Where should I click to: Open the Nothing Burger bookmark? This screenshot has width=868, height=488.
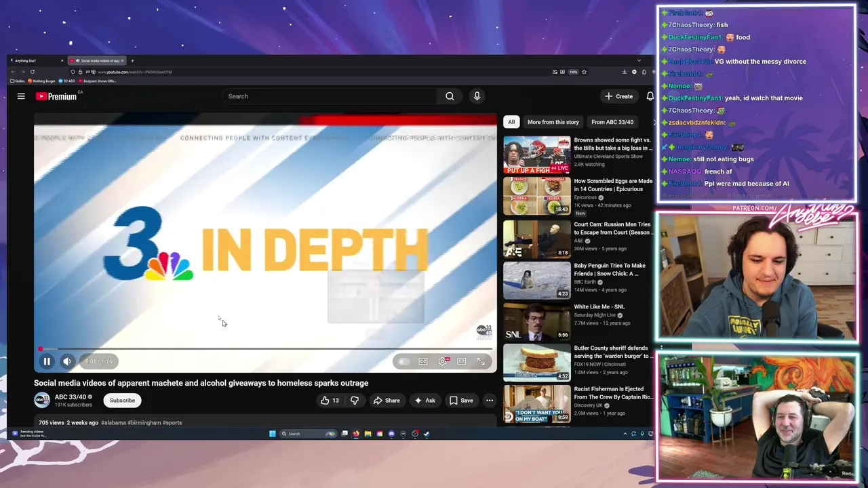click(42, 81)
